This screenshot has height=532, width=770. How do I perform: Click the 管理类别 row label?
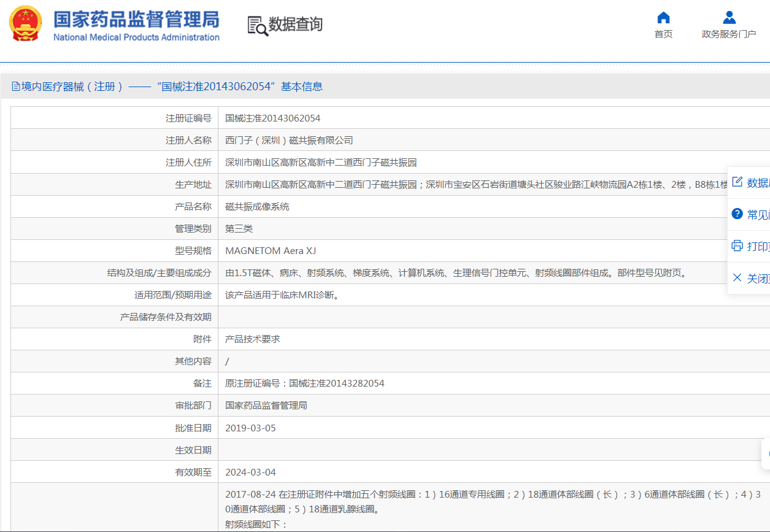pyautogui.click(x=193, y=229)
